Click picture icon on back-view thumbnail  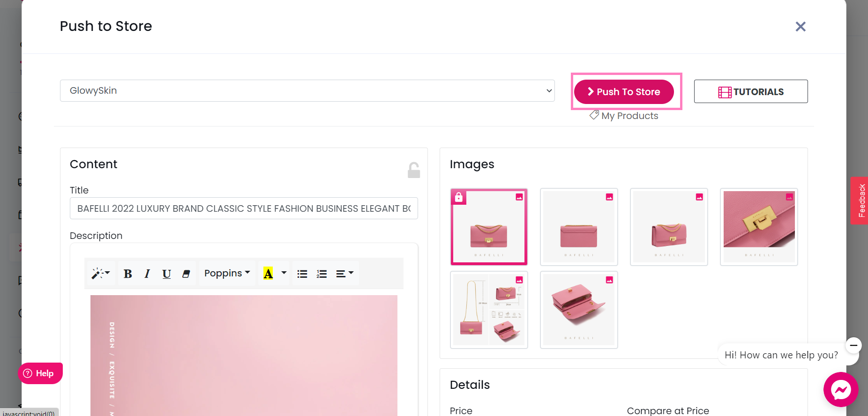coord(609,197)
